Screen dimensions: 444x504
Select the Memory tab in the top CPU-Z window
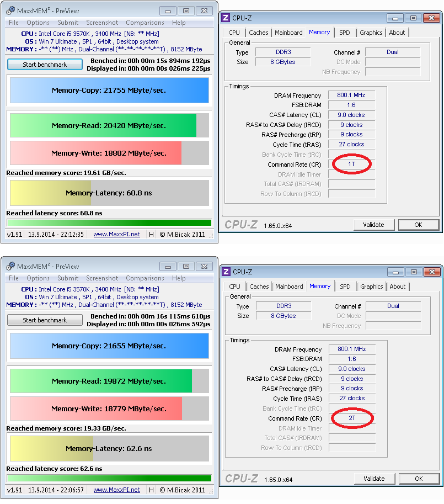pos(319,32)
